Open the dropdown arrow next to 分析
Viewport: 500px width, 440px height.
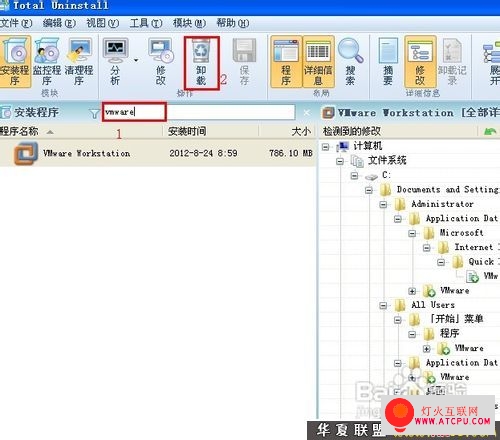click(x=136, y=60)
